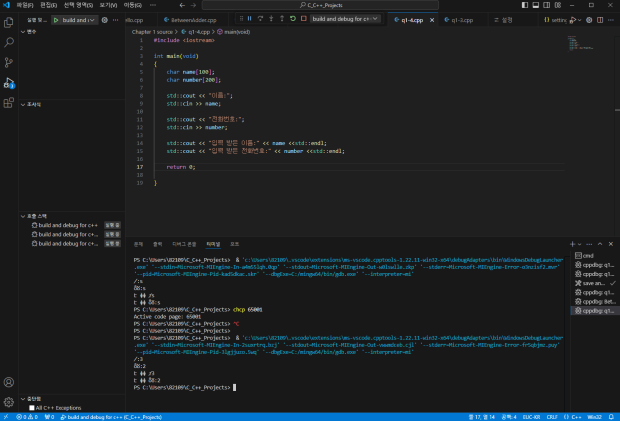The image size is (620, 421).
Task: Restart the debug session
Action: (293, 19)
